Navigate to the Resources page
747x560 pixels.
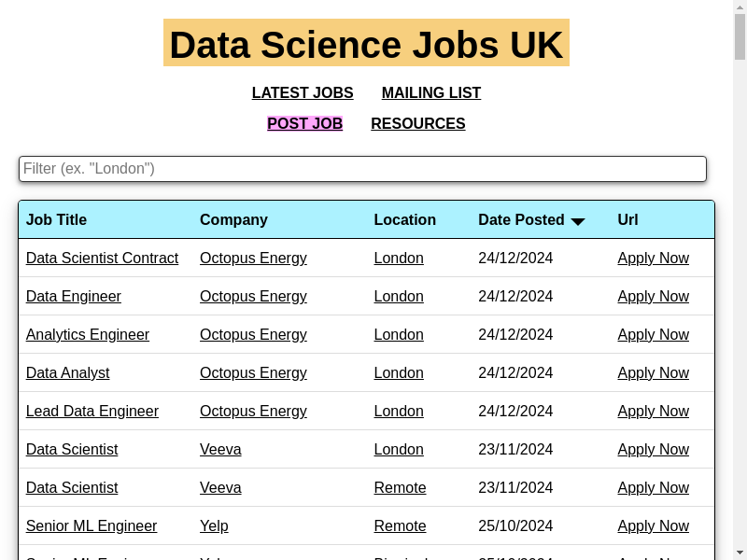pyautogui.click(x=417, y=124)
